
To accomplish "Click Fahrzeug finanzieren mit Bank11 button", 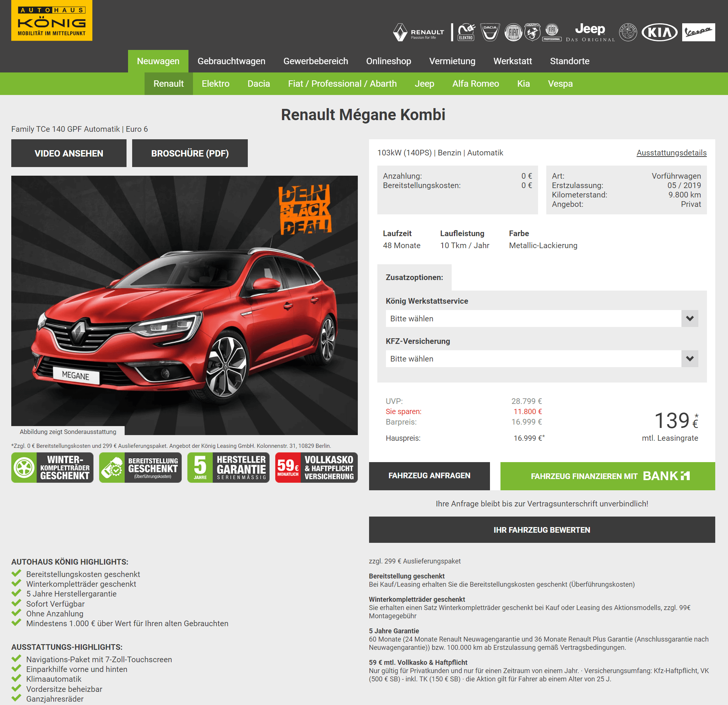I will tap(607, 476).
